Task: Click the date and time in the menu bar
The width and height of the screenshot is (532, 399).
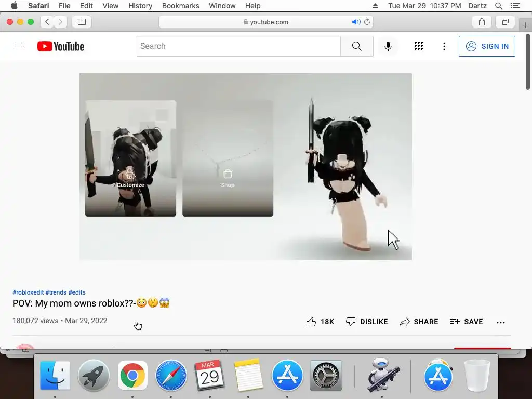Action: click(424, 6)
